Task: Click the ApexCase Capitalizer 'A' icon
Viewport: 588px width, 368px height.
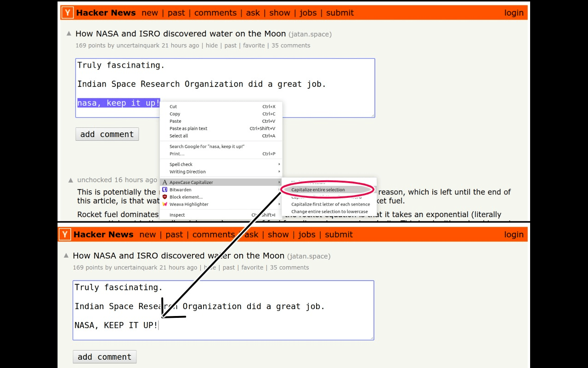Action: click(x=165, y=183)
